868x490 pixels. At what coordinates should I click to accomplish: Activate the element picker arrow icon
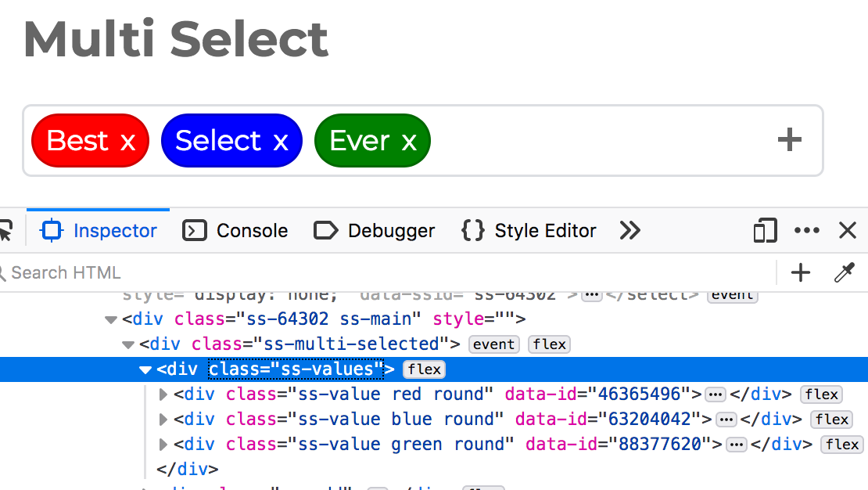(5, 231)
